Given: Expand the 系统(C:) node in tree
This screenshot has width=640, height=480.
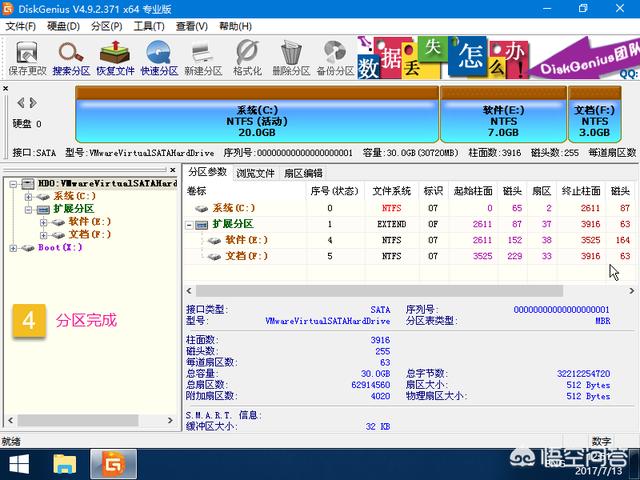Looking at the screenshot, I should (28, 197).
